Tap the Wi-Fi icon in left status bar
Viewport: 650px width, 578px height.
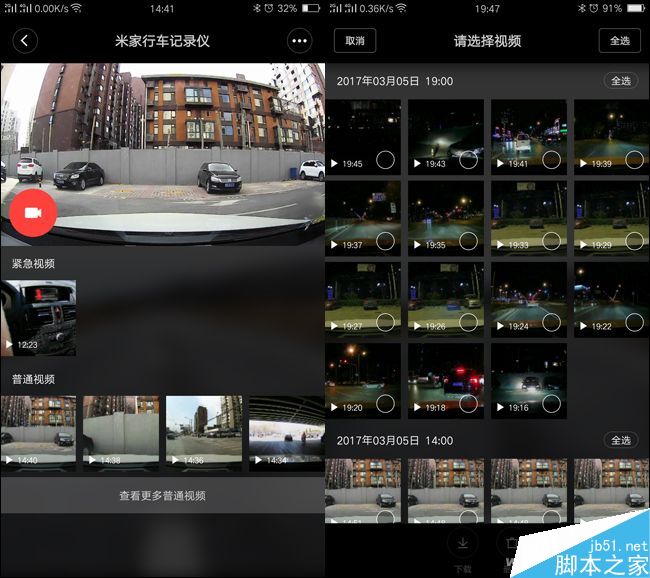coord(76,8)
